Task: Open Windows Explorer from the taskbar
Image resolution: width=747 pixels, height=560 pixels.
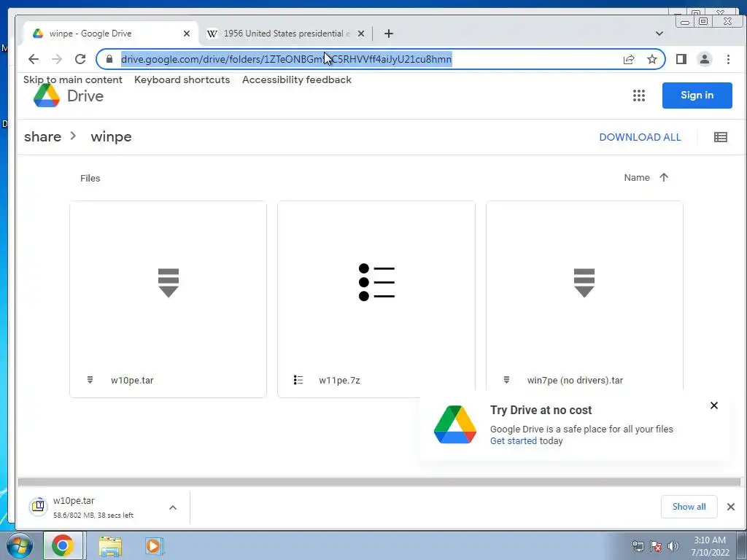Action: coord(110,546)
